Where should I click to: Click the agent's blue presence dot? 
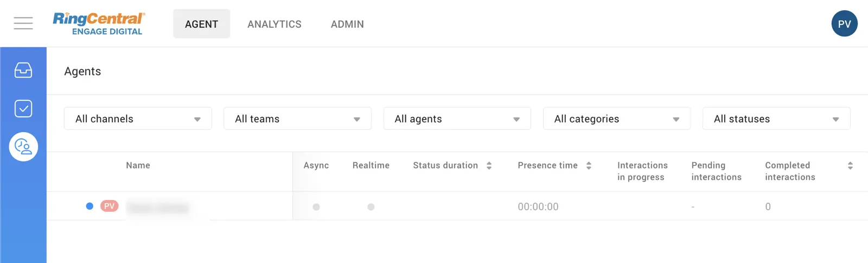pos(90,206)
